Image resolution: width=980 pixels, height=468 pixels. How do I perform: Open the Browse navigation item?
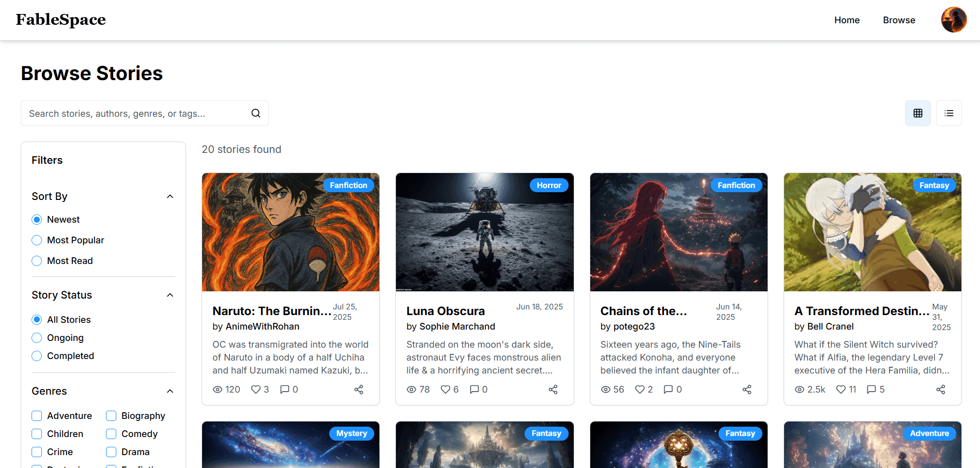(x=899, y=20)
